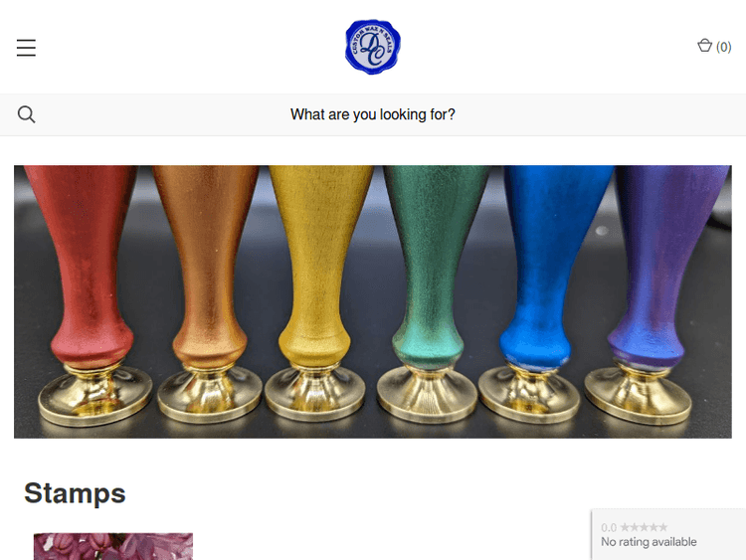746x560 pixels.
Task: Click the magnifying glass search icon
Action: click(x=26, y=114)
